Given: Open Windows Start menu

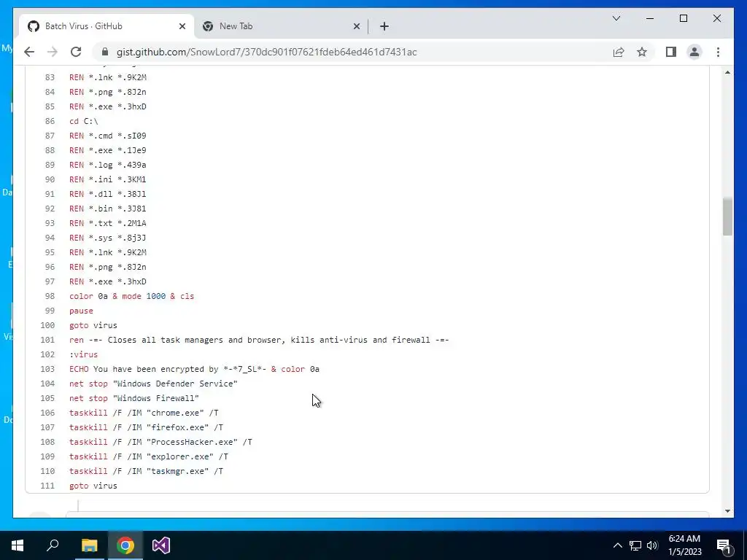Looking at the screenshot, I should click(x=18, y=545).
